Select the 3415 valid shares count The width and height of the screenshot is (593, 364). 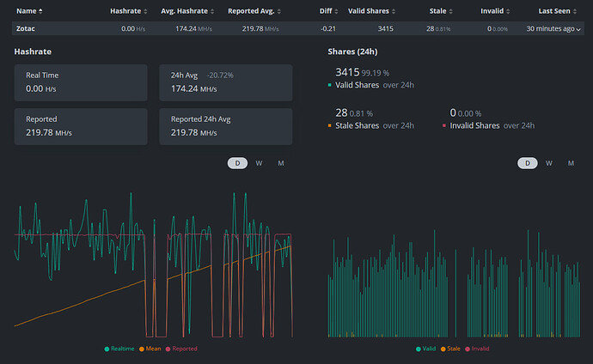tap(347, 72)
